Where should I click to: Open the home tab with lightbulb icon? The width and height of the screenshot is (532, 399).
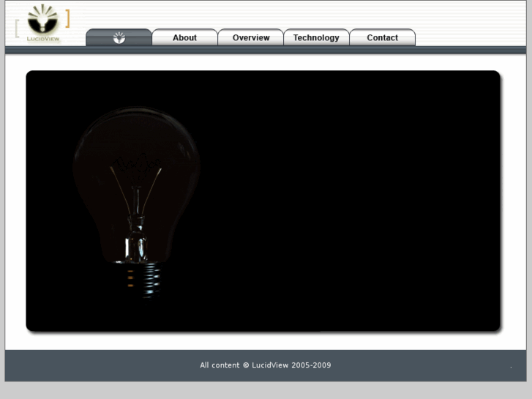[x=119, y=37]
